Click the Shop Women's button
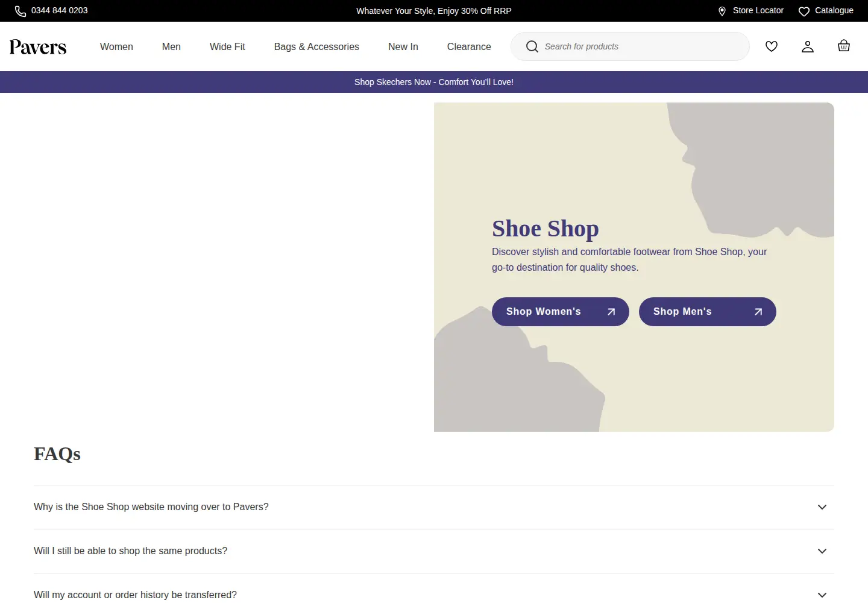The image size is (868, 603). click(561, 312)
